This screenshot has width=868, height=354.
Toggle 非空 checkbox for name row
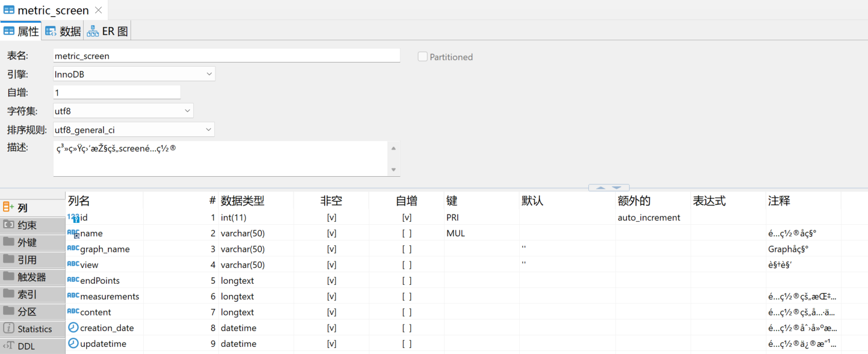click(331, 233)
